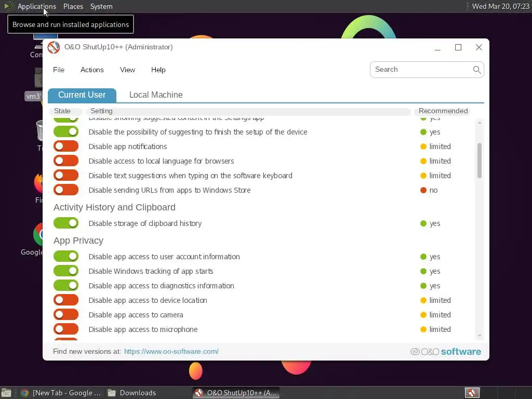Open the Places menu in top panel
The image size is (532, 399).
point(73,6)
